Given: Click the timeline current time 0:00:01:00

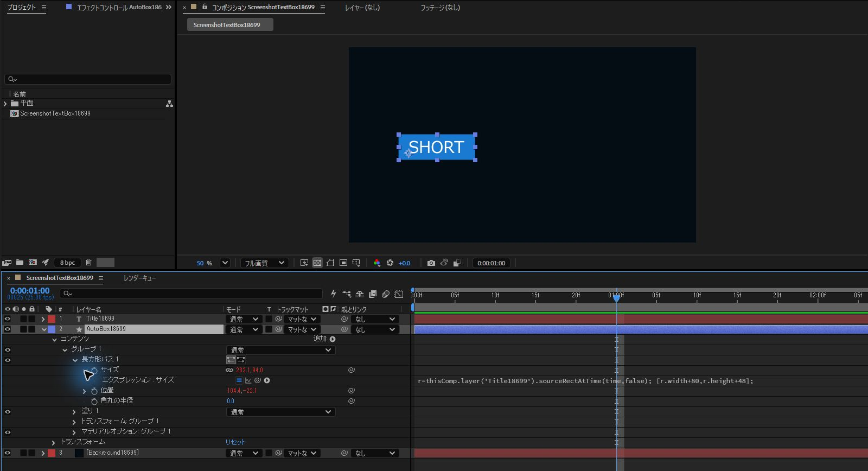Looking at the screenshot, I should coord(30,291).
